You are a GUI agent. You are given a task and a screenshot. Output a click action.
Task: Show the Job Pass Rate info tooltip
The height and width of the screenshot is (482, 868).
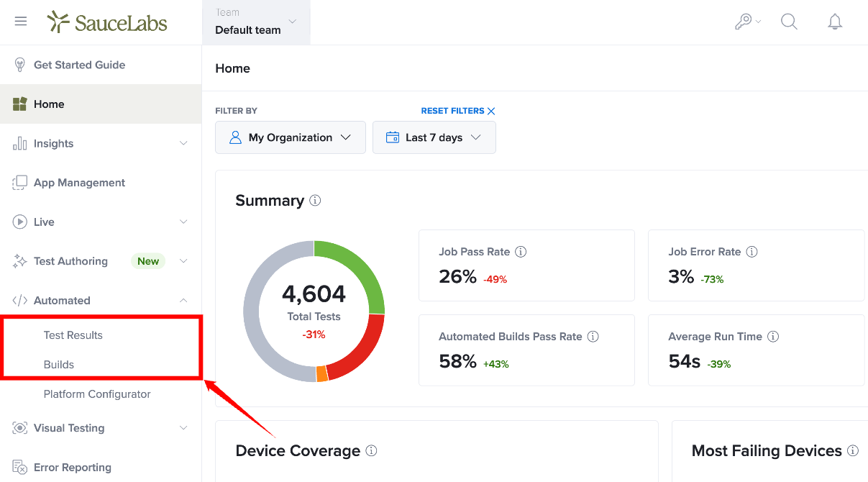pos(521,252)
